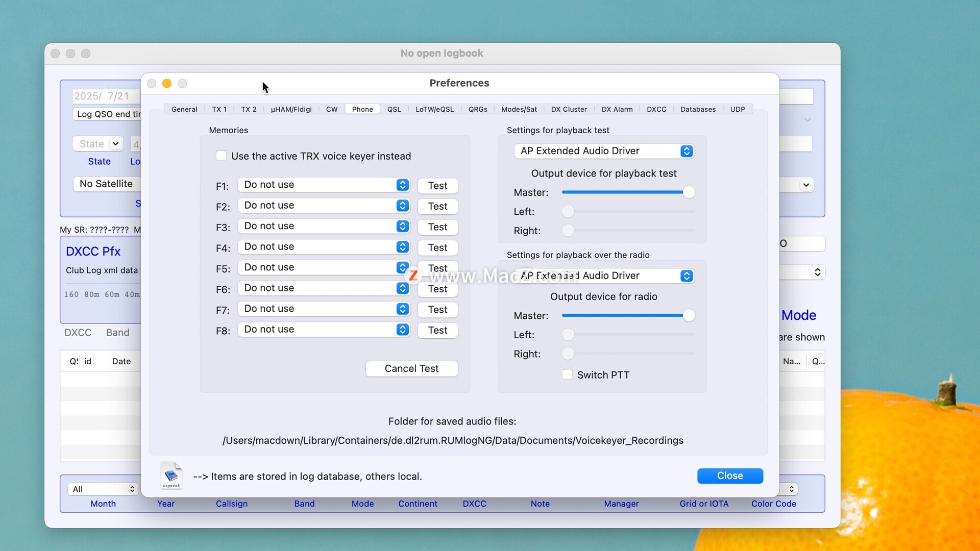The height and width of the screenshot is (551, 980).
Task: Choose playback test audio driver dropdown
Action: coord(604,151)
